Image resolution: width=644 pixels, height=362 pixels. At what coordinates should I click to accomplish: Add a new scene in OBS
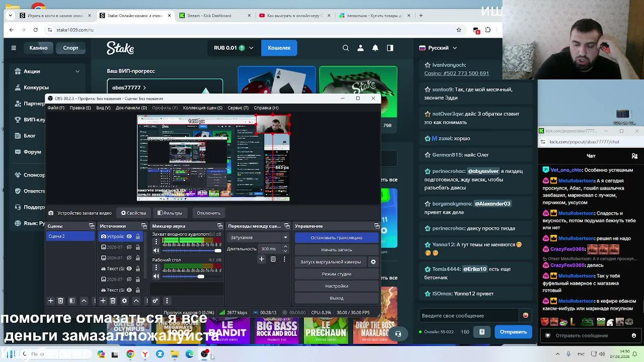[50, 301]
